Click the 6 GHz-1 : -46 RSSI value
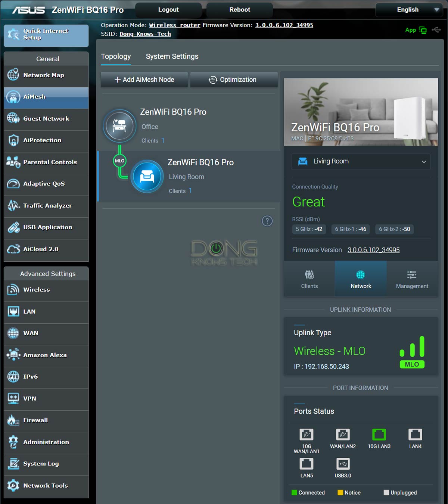This screenshot has height=504, width=448. (351, 229)
